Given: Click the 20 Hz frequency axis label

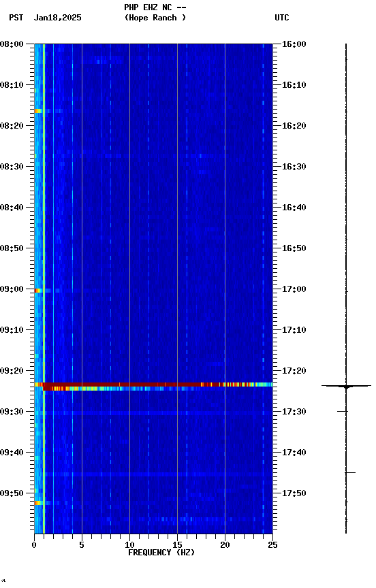Looking at the screenshot, I should click(225, 545).
